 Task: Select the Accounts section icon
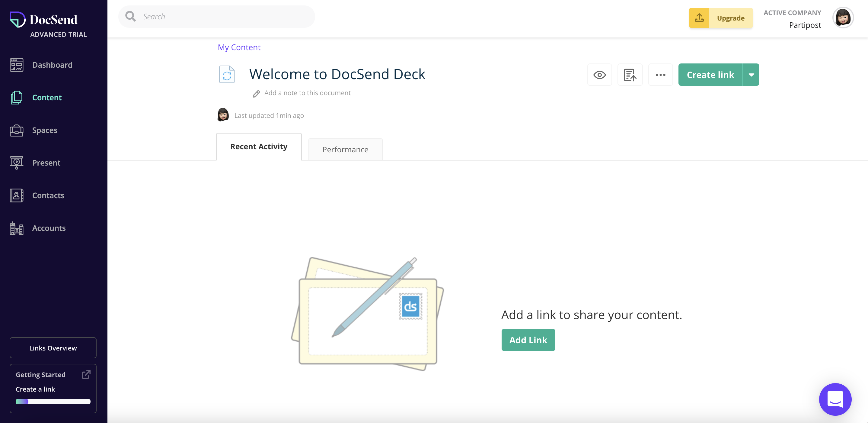tap(17, 227)
